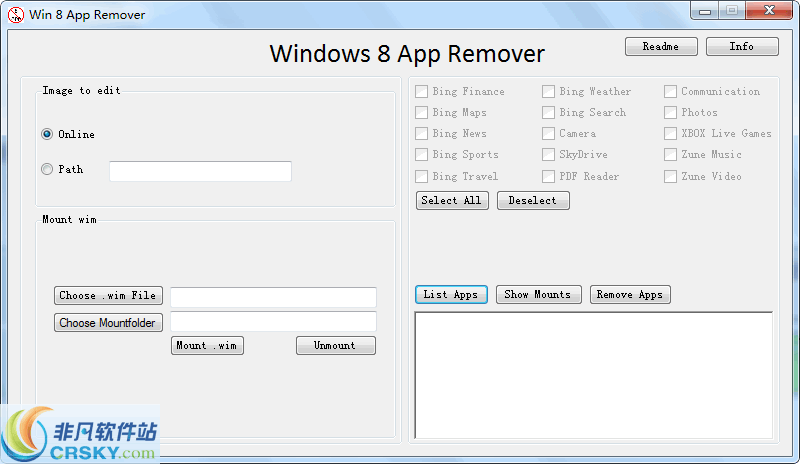
Task: Check the Bing News checkbox
Action: pos(421,133)
